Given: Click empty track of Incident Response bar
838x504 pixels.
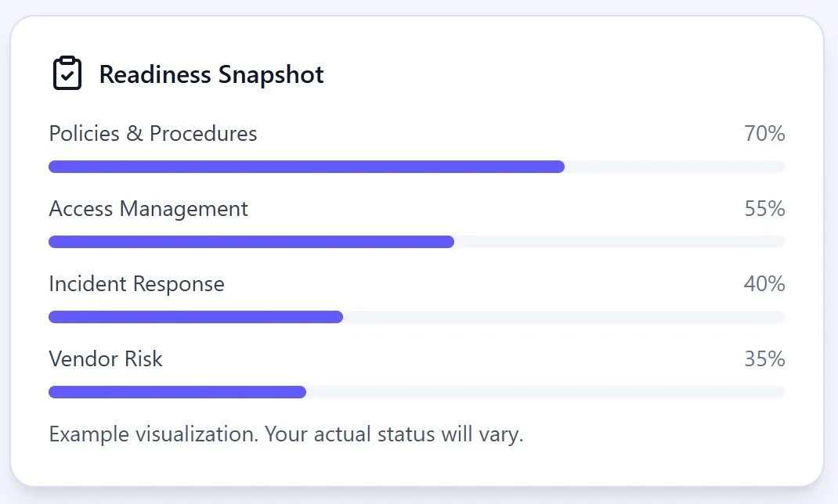Looking at the screenshot, I should point(565,317).
